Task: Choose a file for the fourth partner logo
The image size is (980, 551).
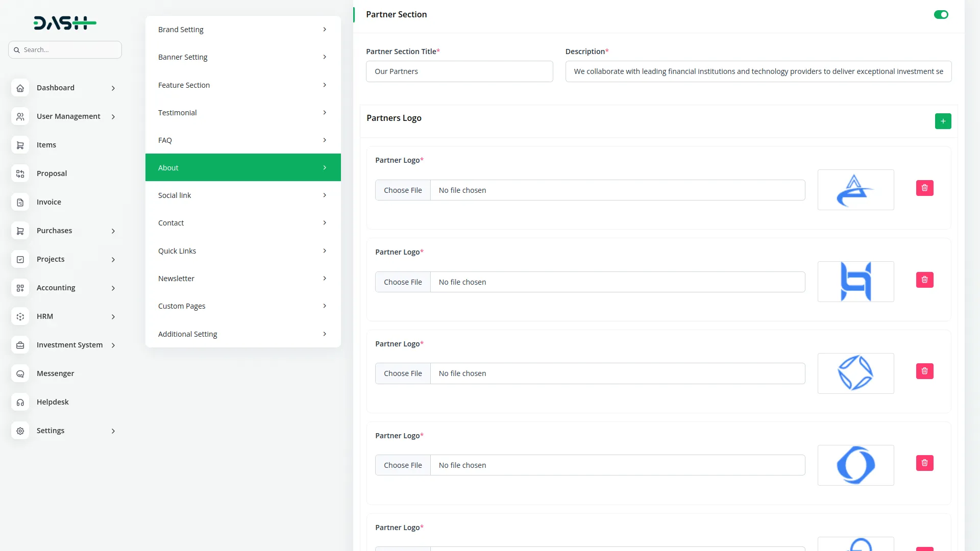Action: coord(403,465)
